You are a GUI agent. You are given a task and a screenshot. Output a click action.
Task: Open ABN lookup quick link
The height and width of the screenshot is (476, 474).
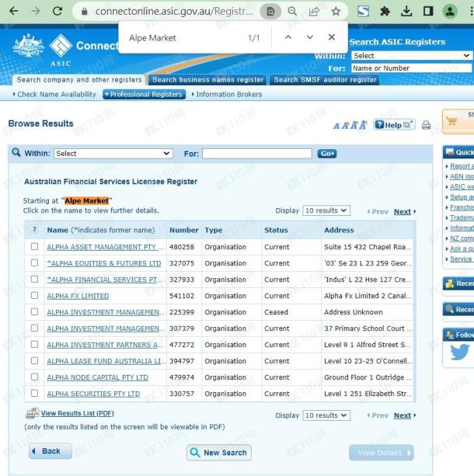click(x=462, y=176)
